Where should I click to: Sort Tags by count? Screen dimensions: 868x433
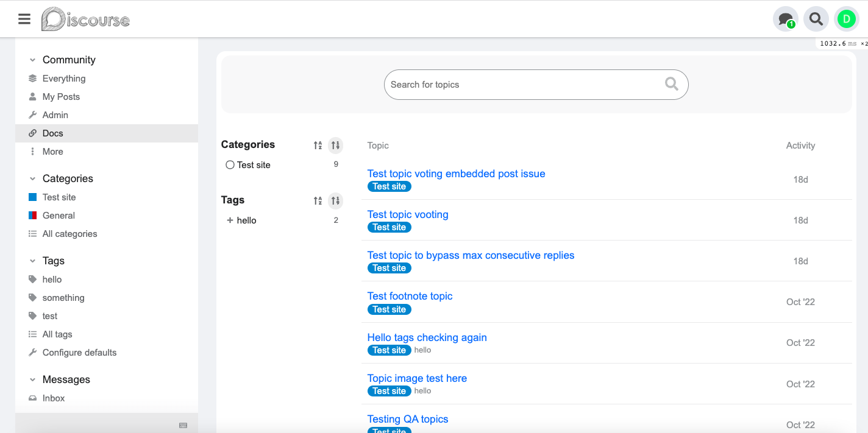[x=335, y=200]
